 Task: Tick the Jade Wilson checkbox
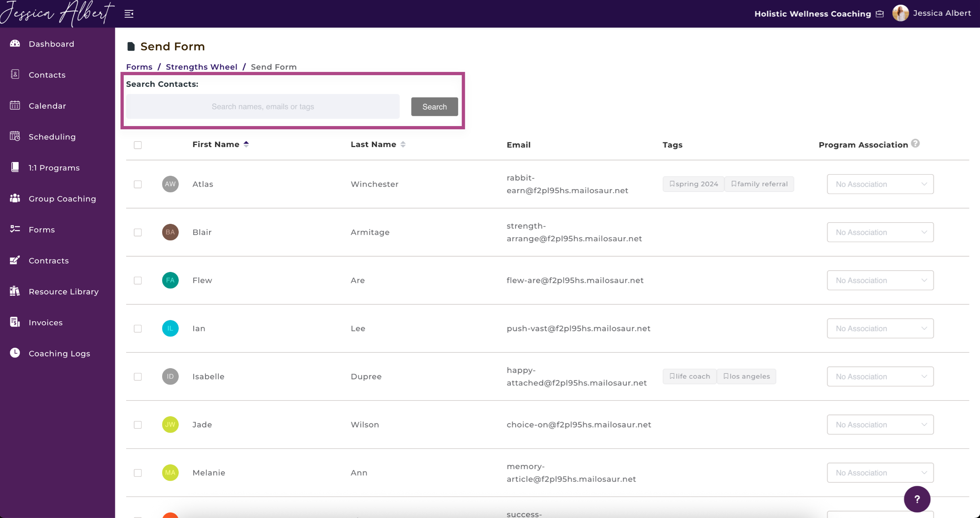[x=138, y=425]
